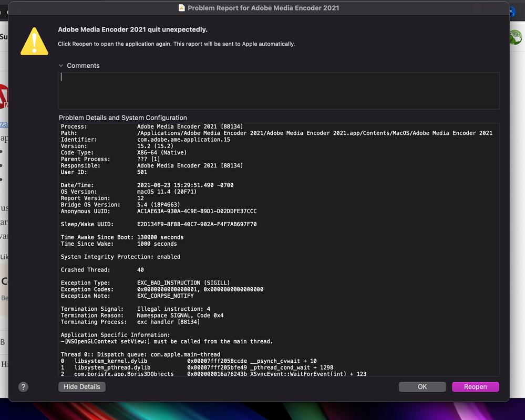Click into the Comments text box
The image size is (525, 420).
tap(279, 91)
